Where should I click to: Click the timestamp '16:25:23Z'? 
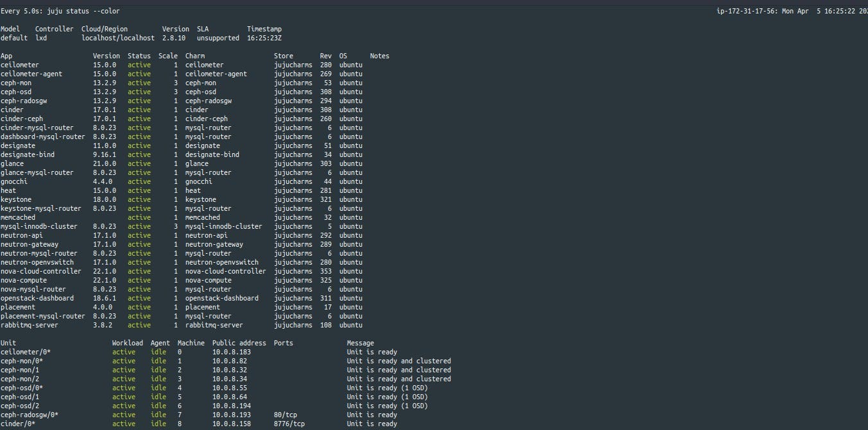click(264, 38)
